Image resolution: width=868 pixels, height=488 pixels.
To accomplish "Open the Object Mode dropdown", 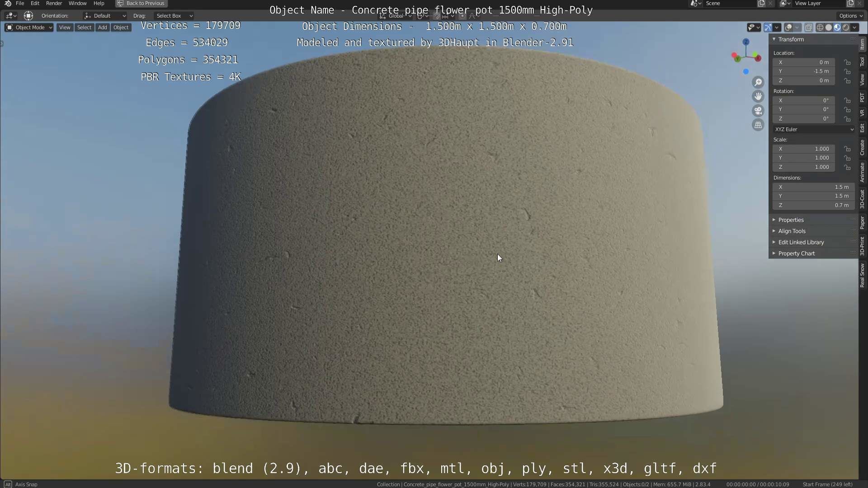I will 29,28.
